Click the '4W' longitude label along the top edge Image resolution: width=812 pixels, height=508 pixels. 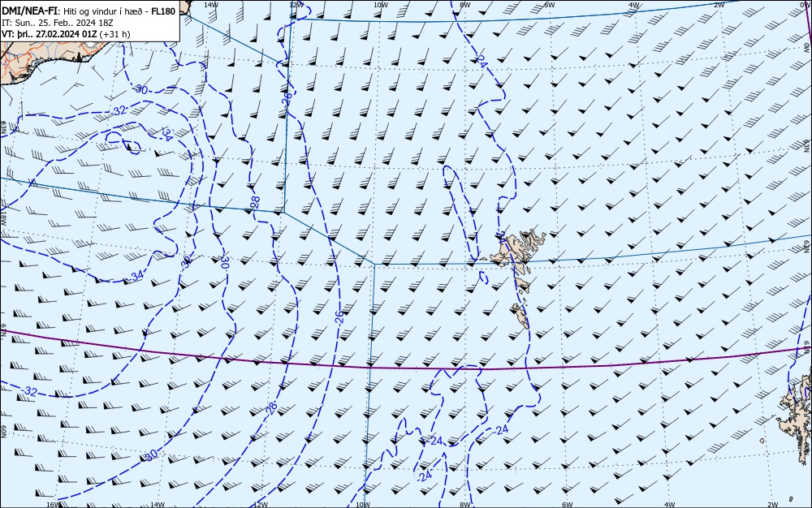[634, 5]
